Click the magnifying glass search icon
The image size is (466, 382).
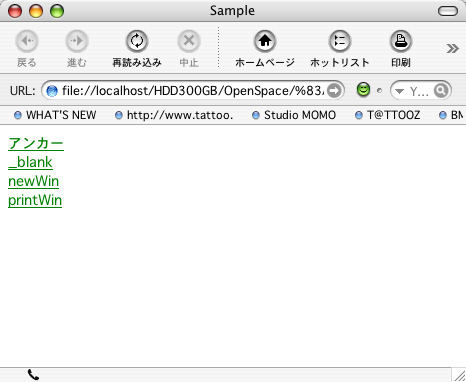[441, 90]
